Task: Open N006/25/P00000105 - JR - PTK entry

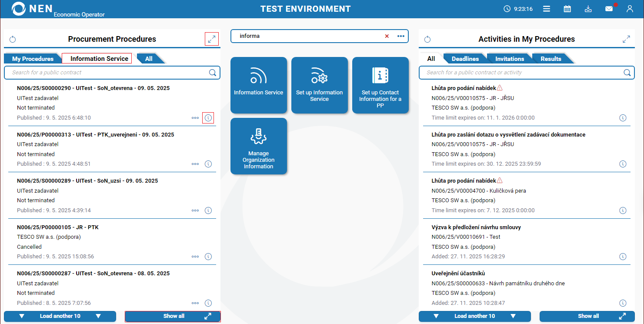Action: (x=58, y=227)
